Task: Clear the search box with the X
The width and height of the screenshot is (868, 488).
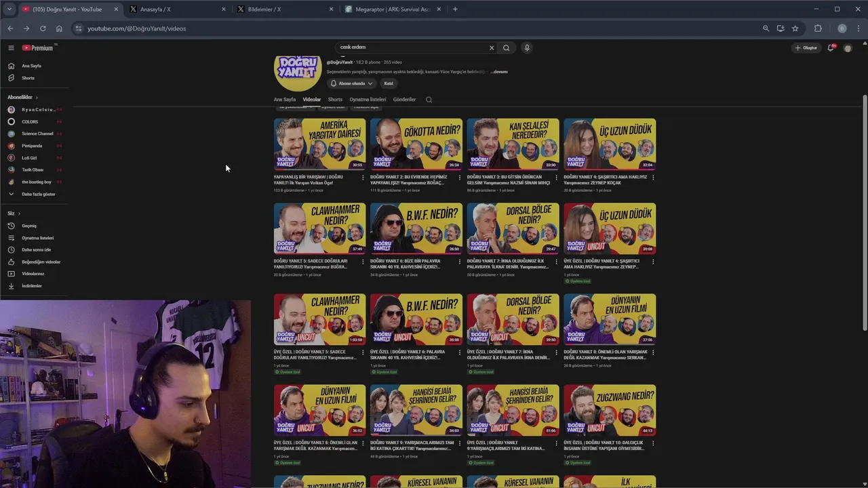Action: tap(492, 47)
